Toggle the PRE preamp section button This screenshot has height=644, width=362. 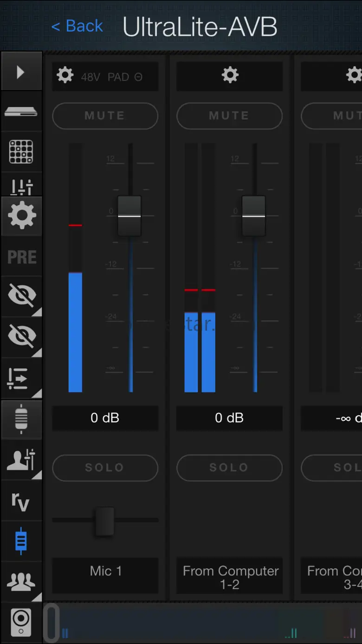point(21,257)
